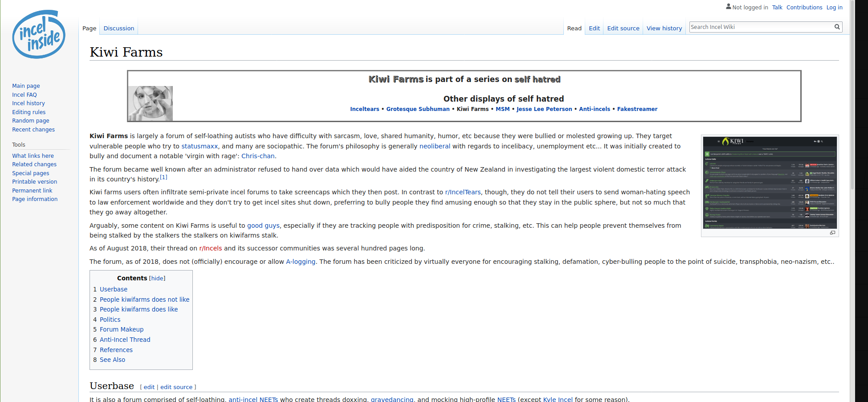This screenshot has height=402, width=868.
Task: Open MSM series link
Action: click(502, 109)
